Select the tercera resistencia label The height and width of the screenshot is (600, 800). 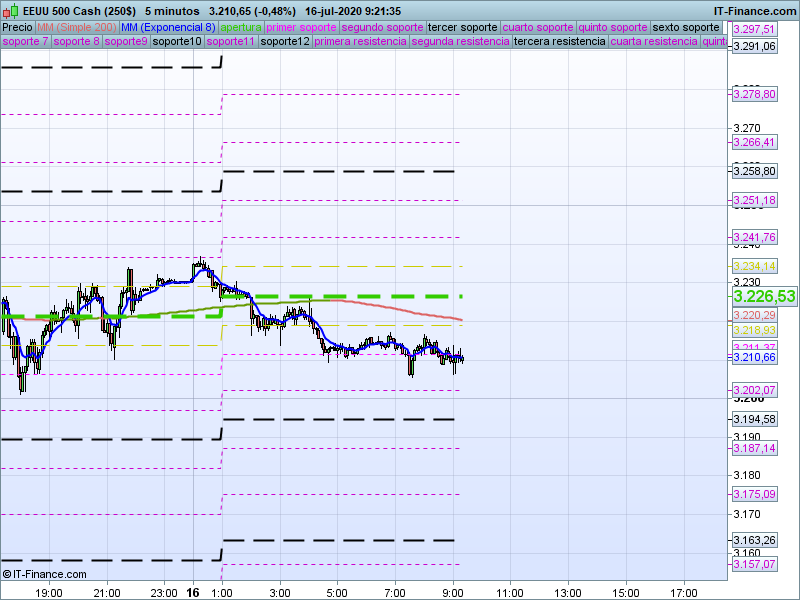point(559,42)
